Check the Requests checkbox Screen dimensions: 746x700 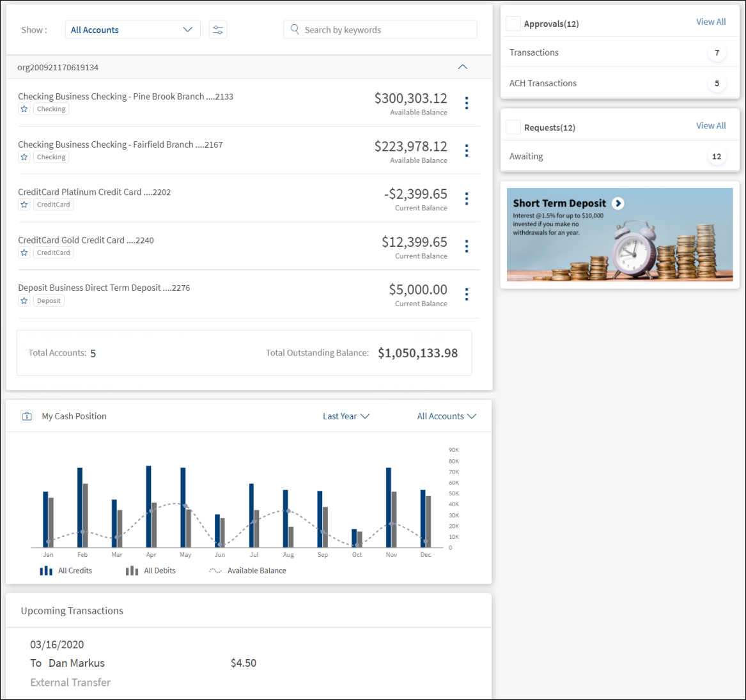(x=513, y=127)
